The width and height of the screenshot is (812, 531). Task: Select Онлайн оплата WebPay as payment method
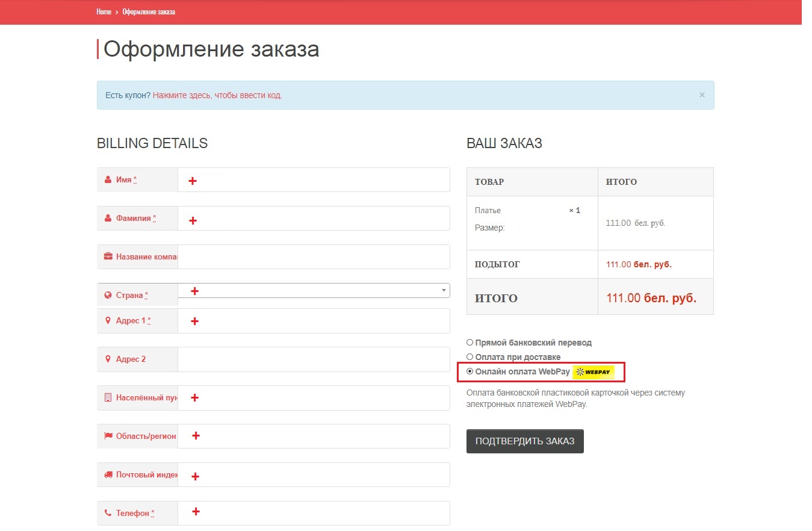pos(470,371)
